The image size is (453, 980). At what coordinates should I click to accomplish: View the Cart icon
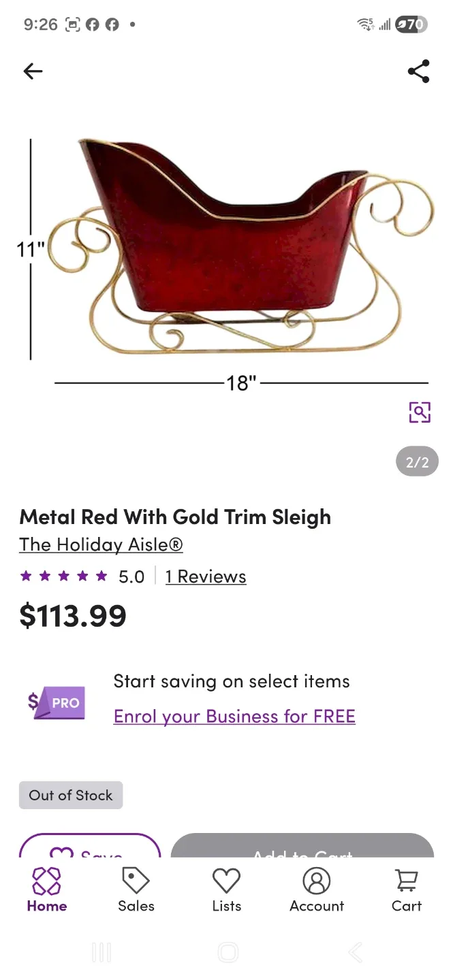pyautogui.click(x=406, y=879)
